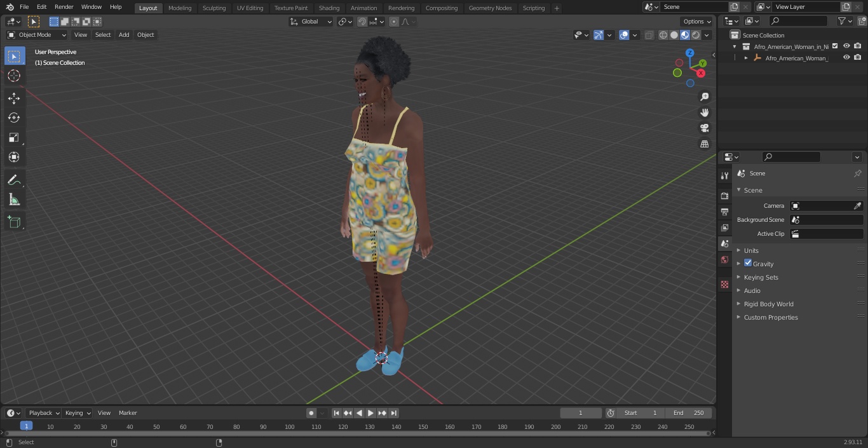Image resolution: width=868 pixels, height=448 pixels.
Task: Open the Texture properties tab
Action: tap(724, 284)
